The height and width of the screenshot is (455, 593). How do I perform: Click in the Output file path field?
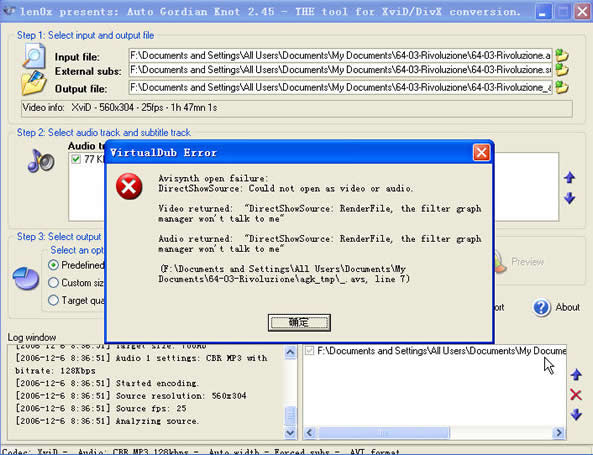(340, 87)
